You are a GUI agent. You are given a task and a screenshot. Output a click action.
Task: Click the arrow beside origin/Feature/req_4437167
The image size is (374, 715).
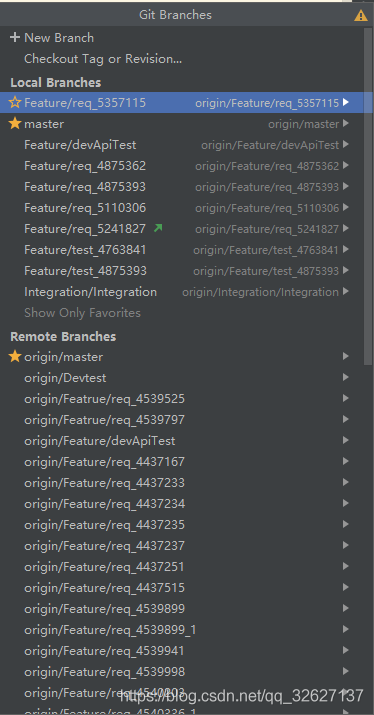coord(346,461)
